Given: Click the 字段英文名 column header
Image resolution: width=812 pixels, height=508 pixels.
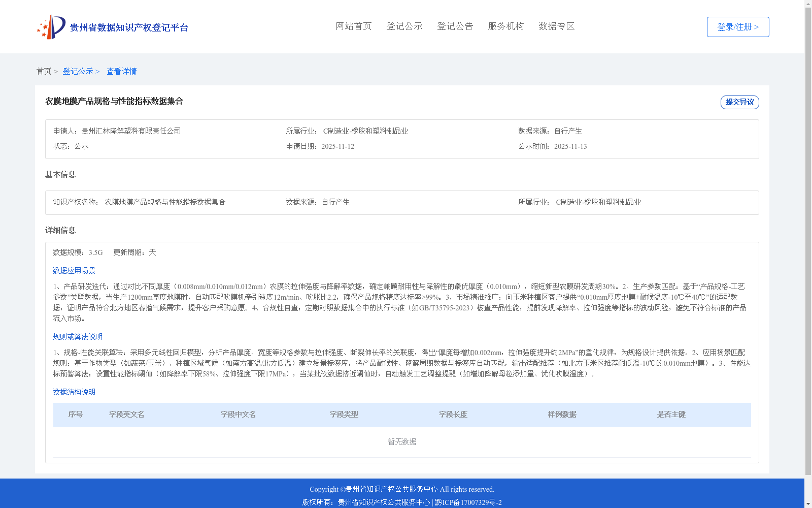Looking at the screenshot, I should pos(127,415).
